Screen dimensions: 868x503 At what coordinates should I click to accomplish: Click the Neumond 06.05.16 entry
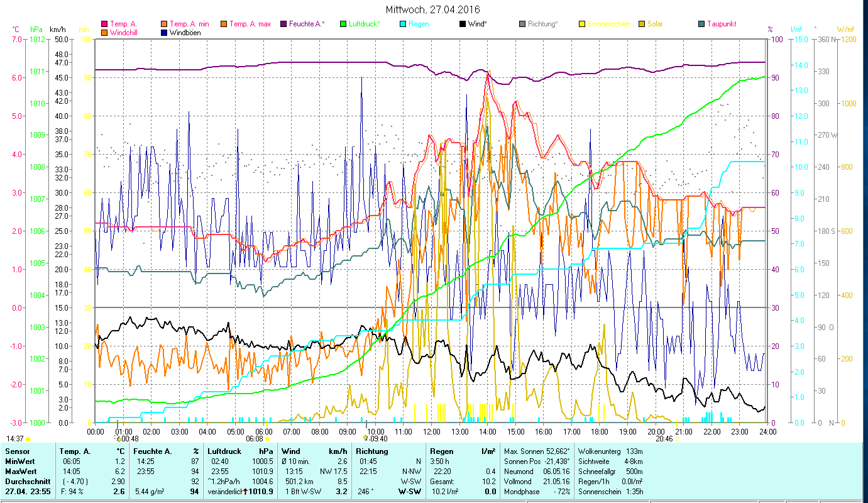coord(537,472)
